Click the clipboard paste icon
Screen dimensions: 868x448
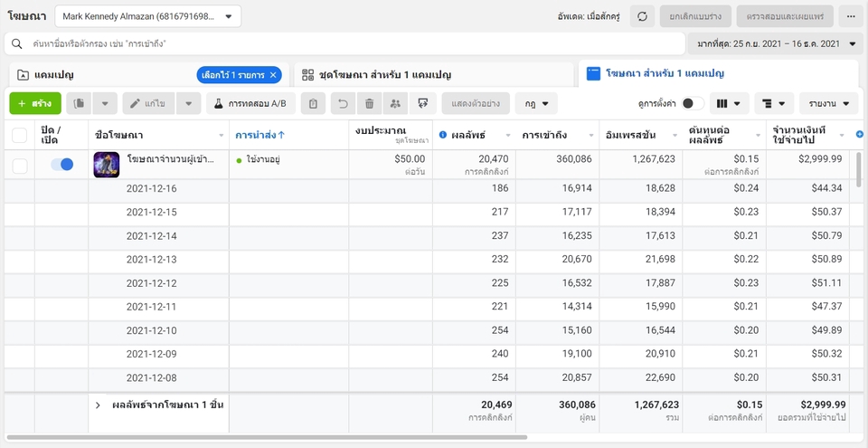(x=314, y=104)
